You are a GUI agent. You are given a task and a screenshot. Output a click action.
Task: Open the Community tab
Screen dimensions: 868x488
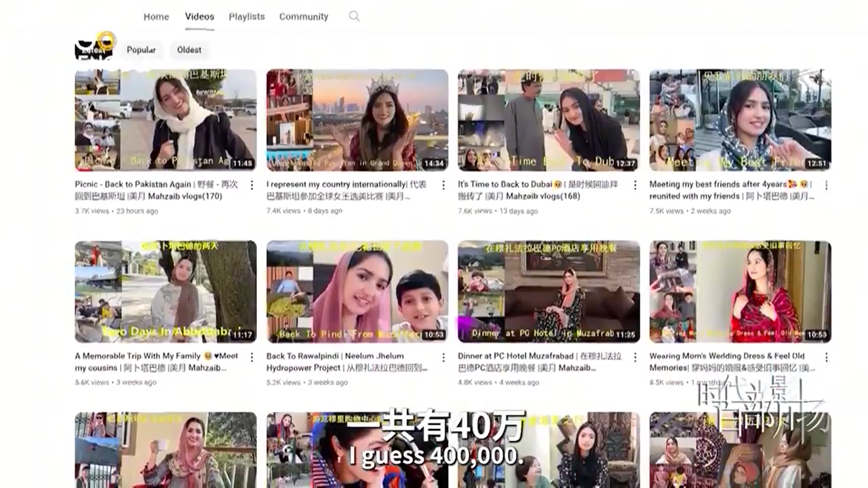point(303,16)
